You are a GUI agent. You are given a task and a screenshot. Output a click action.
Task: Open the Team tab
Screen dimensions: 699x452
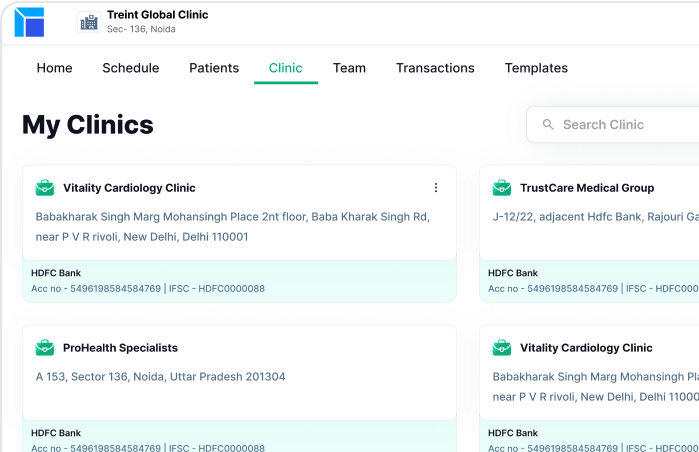coord(349,68)
